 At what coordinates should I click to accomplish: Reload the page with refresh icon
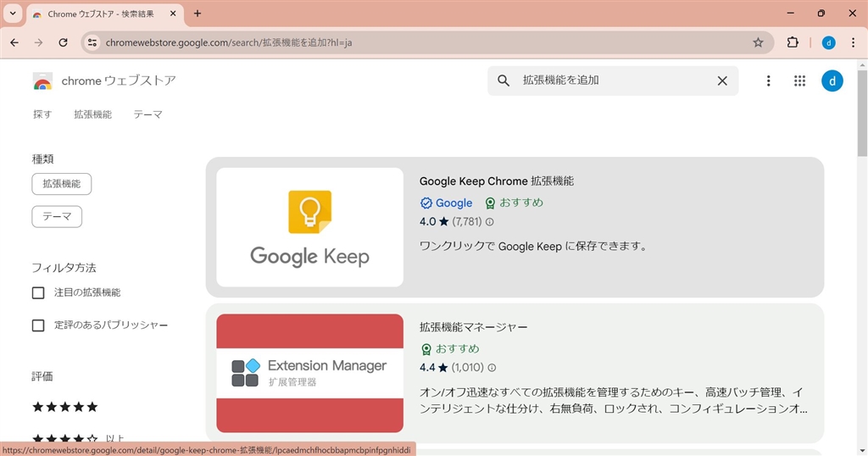[63, 42]
